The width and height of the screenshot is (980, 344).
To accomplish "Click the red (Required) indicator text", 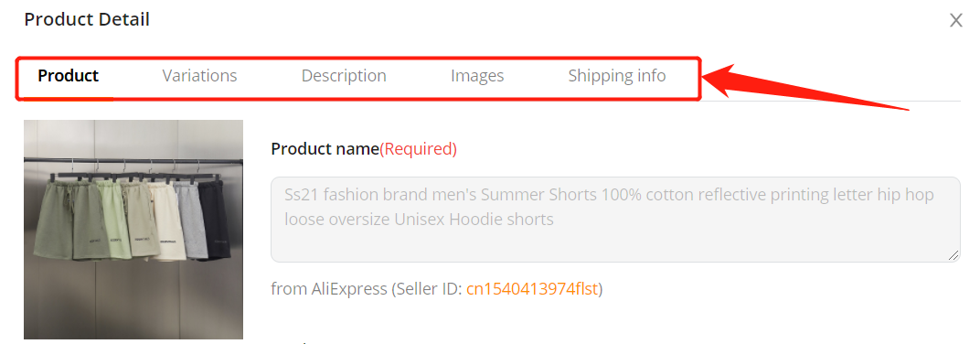I will click(418, 149).
